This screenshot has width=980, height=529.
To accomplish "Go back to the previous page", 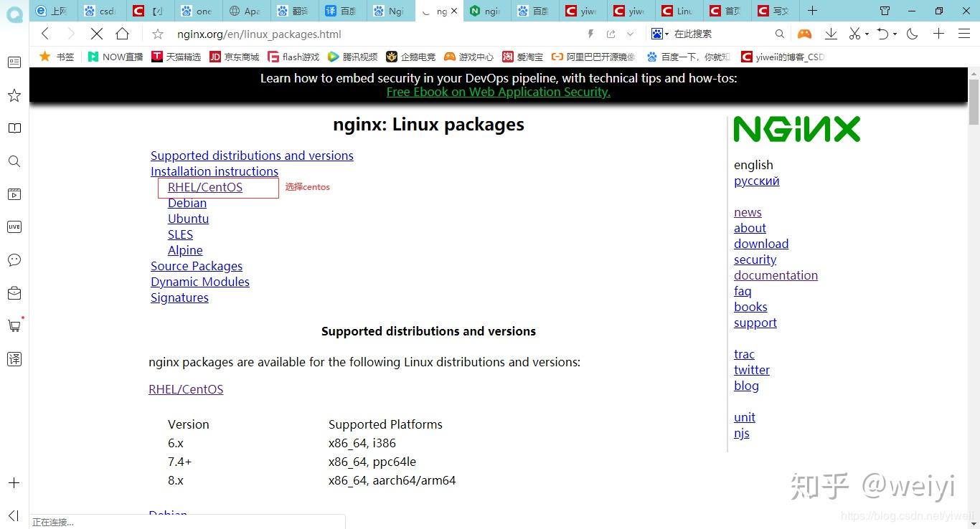I will 45,34.
